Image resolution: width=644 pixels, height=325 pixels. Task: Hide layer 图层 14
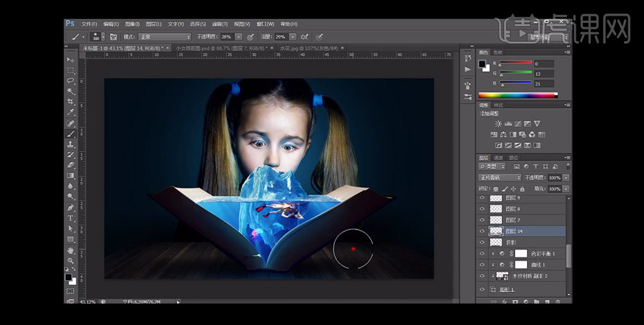click(482, 231)
